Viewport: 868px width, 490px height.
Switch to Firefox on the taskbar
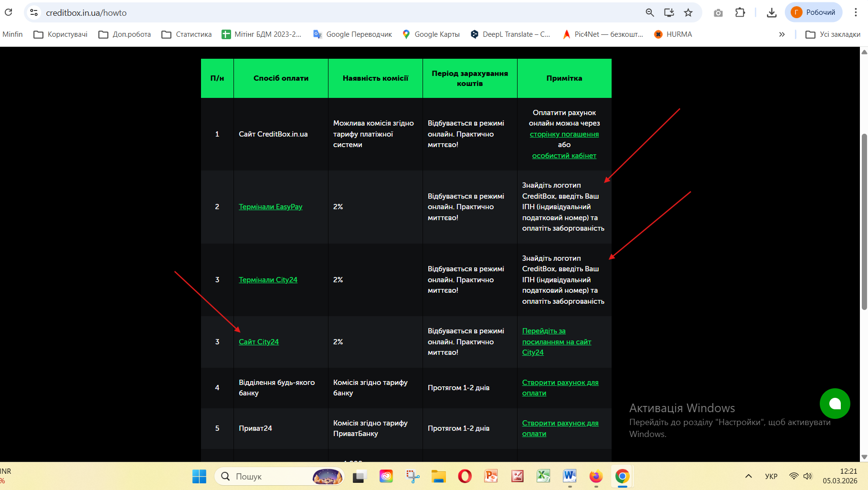596,476
